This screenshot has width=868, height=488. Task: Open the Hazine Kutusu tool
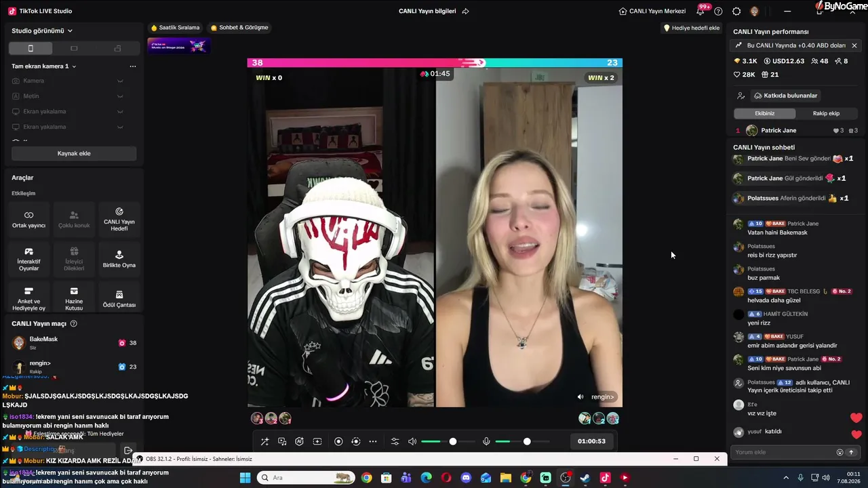[74, 298]
